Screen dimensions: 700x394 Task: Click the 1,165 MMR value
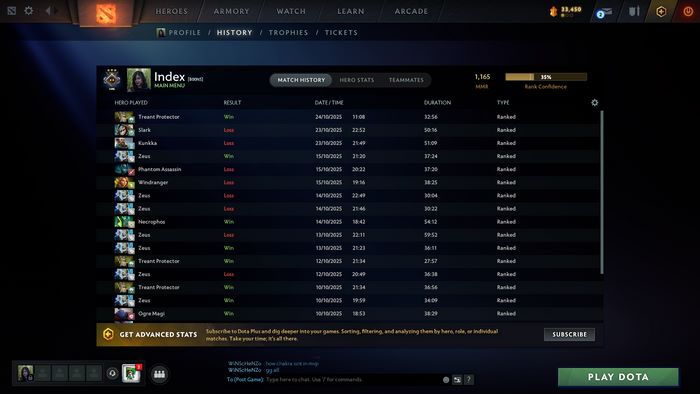(482, 77)
